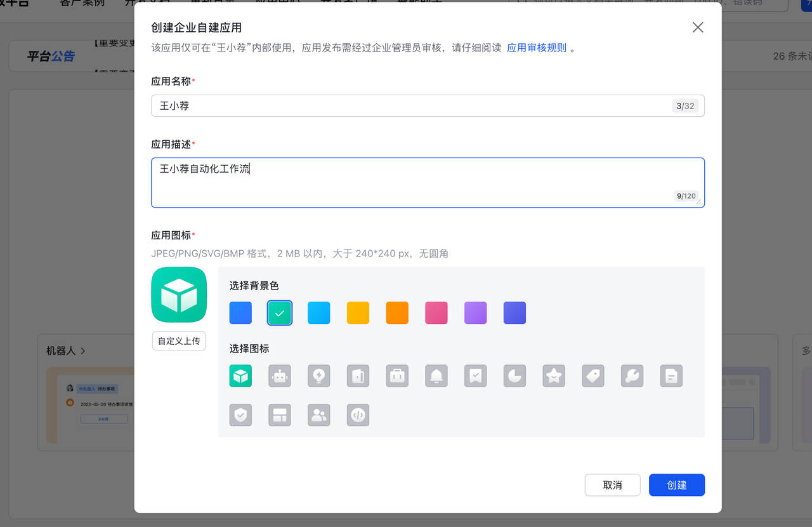Select the bell notification icon
The width and height of the screenshot is (812, 527).
pyautogui.click(x=436, y=376)
